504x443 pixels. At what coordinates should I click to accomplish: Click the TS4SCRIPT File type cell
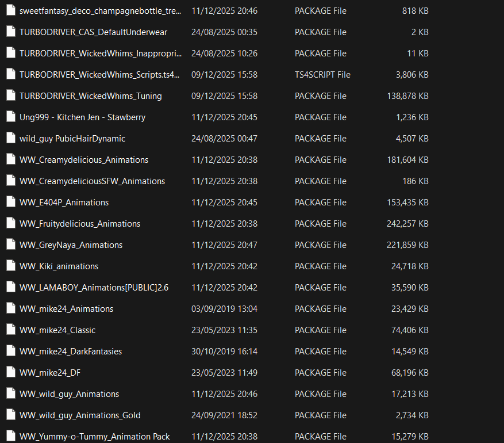pos(322,75)
